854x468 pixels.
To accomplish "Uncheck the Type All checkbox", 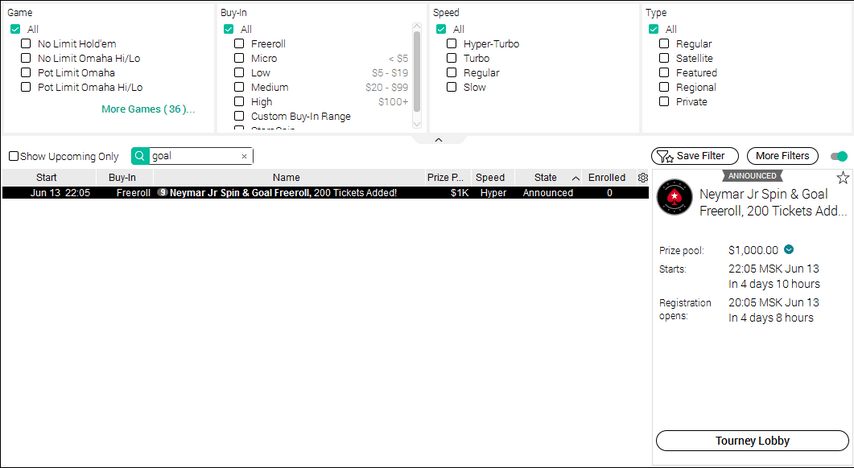I will point(654,29).
